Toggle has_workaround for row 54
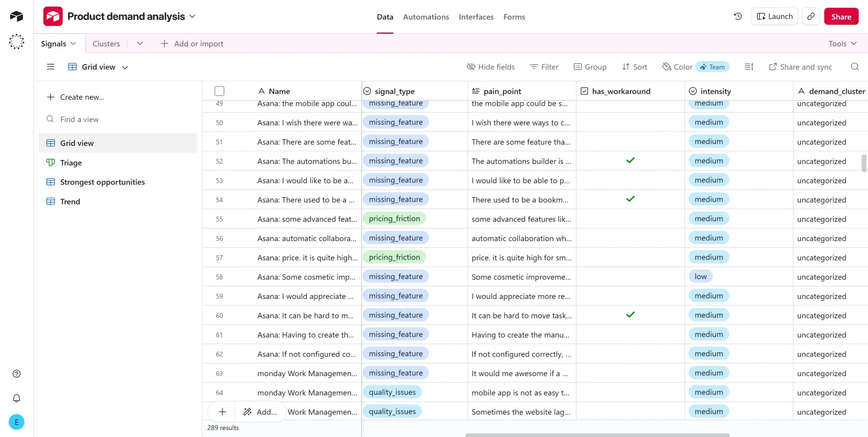The width and height of the screenshot is (868, 437). pos(631,200)
